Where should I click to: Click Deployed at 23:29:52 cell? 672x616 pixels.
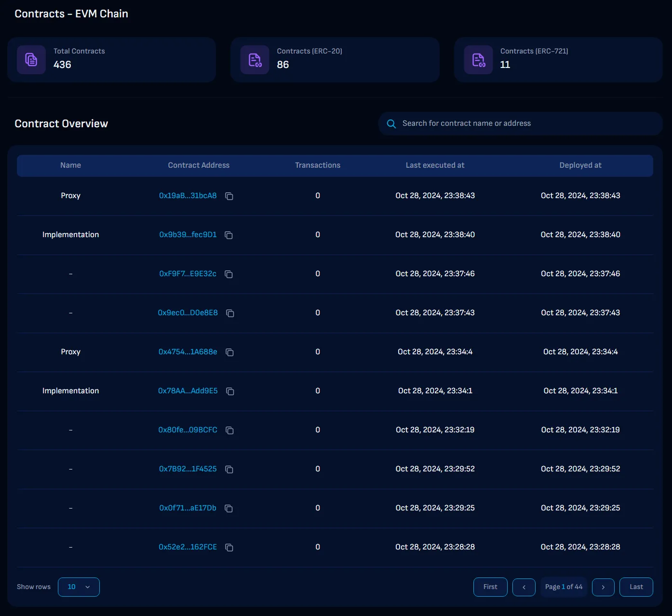(x=580, y=469)
